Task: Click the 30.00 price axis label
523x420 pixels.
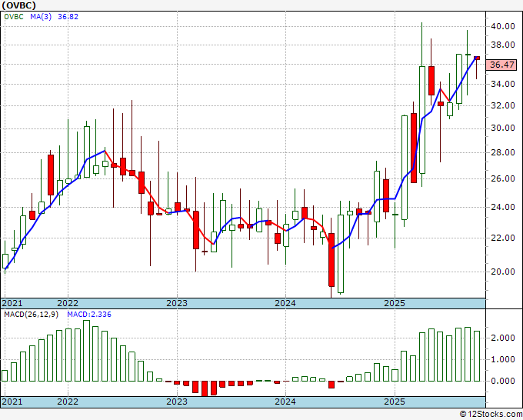Action: [x=503, y=128]
